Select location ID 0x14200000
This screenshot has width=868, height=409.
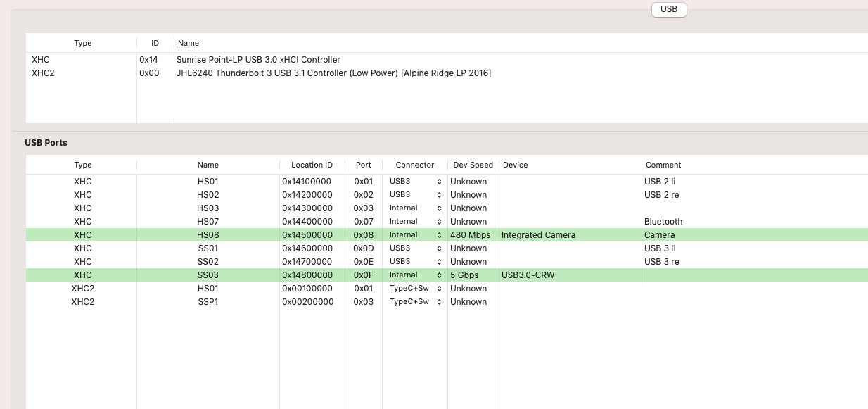(307, 195)
